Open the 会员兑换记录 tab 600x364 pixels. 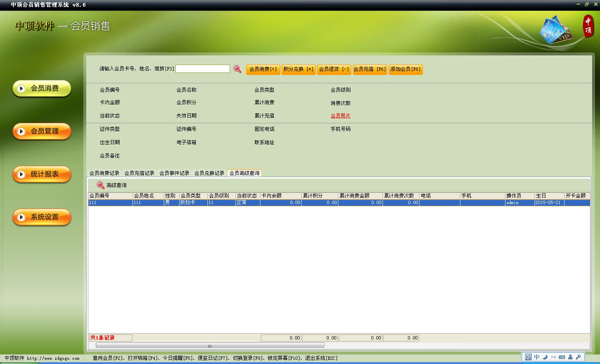coord(209,173)
